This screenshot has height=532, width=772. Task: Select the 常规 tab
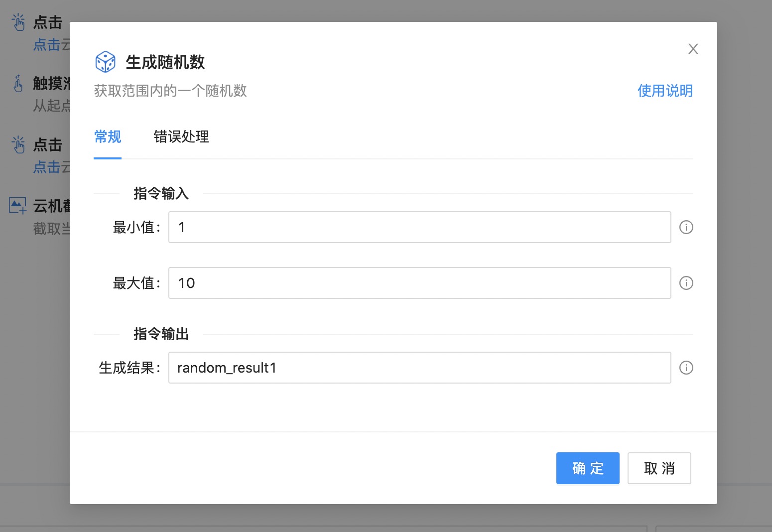108,136
